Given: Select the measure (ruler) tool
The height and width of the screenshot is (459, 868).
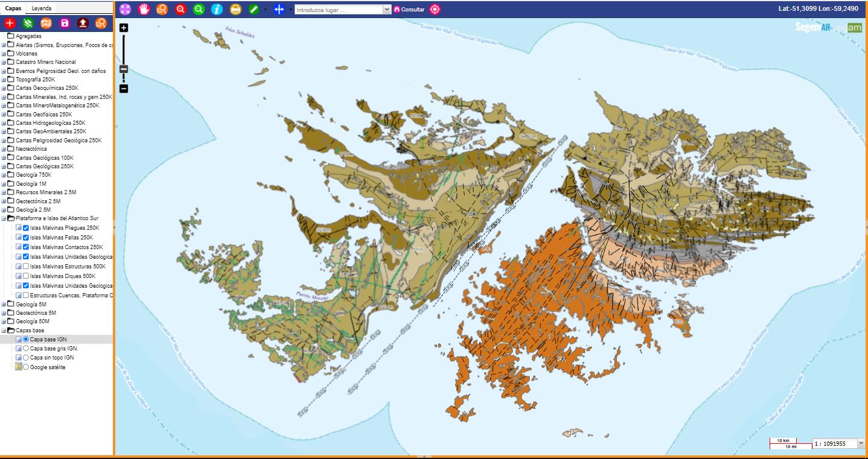Looking at the screenshot, I should pyautogui.click(x=252, y=9).
